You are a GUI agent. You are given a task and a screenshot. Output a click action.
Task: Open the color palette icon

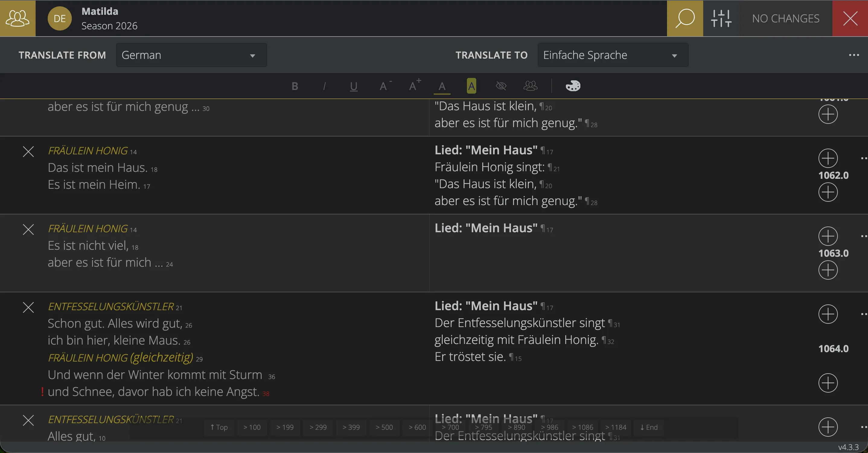click(x=573, y=86)
